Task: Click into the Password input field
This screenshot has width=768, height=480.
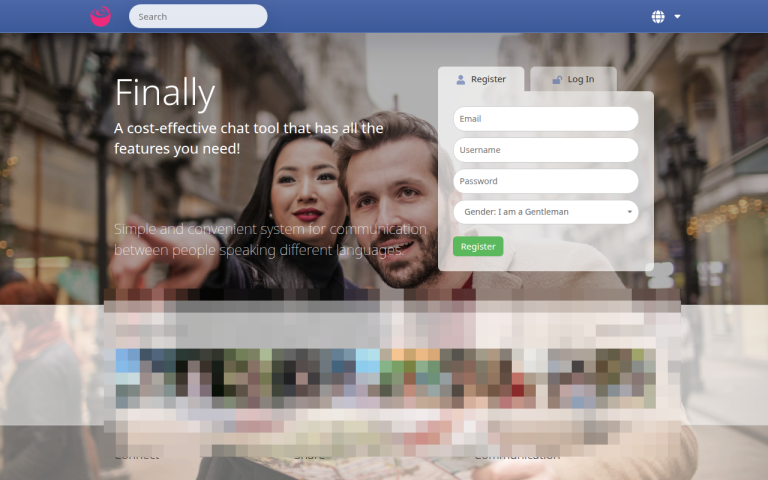Action: [546, 181]
